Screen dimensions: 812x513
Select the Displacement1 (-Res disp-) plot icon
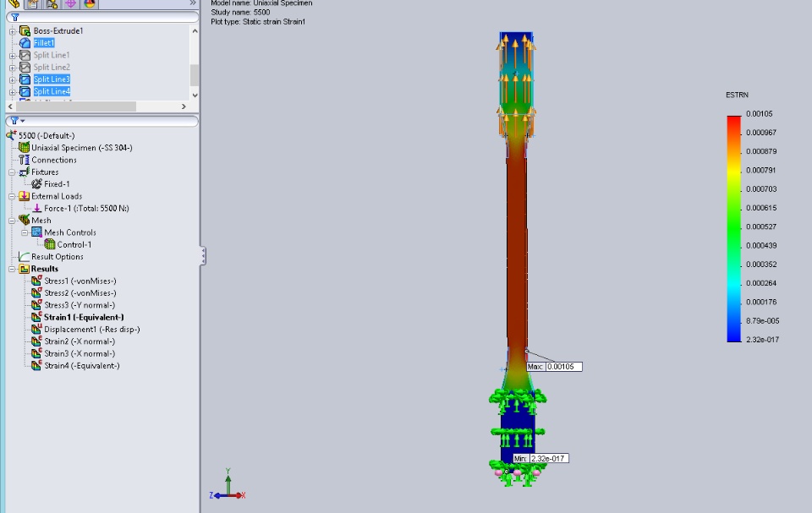click(36, 330)
